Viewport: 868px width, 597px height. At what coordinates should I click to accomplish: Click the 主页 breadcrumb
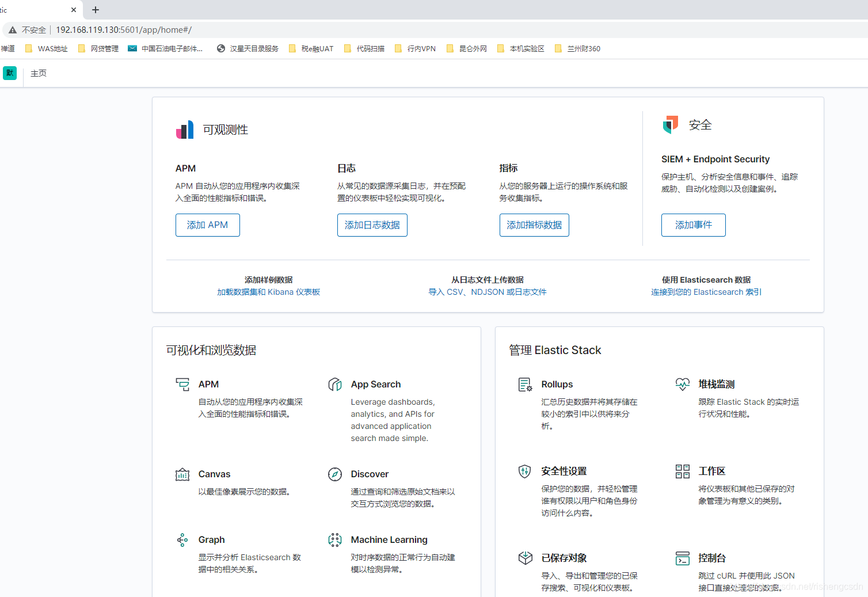[39, 73]
